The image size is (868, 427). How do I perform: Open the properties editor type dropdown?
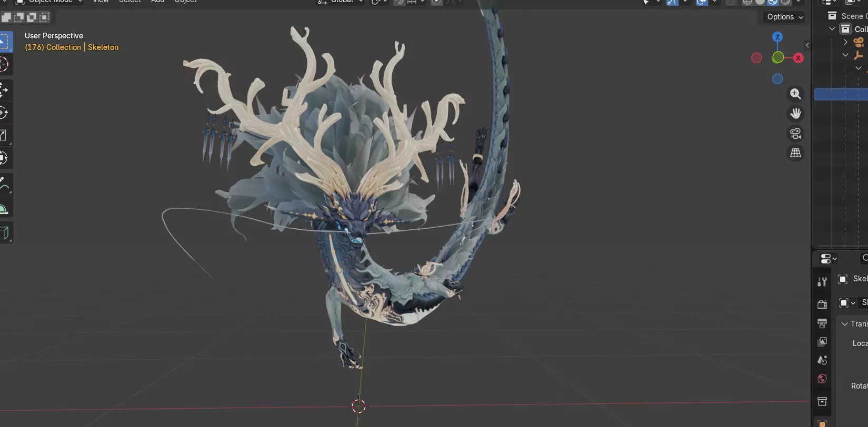(x=828, y=259)
